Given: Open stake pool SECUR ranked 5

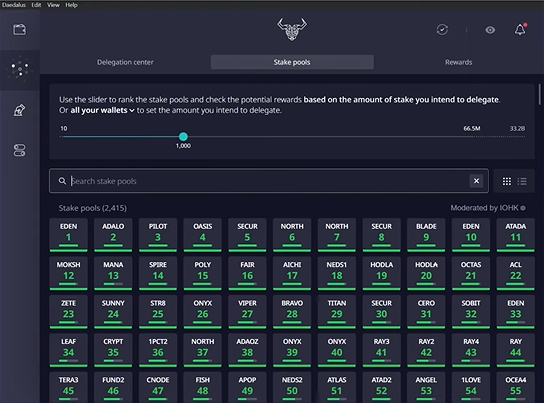Looking at the screenshot, I should pyautogui.click(x=247, y=234).
